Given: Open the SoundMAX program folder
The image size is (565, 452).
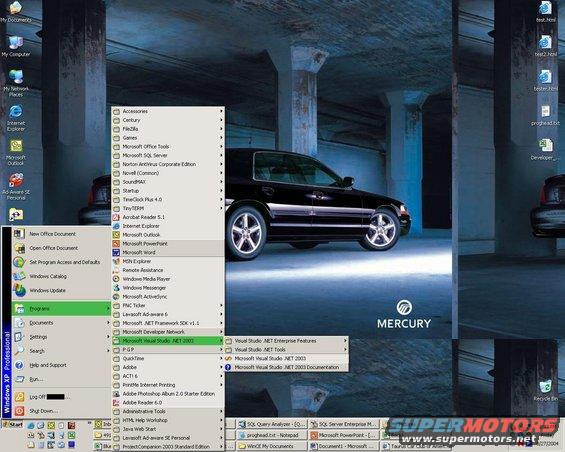Looking at the screenshot, I should [x=168, y=182].
